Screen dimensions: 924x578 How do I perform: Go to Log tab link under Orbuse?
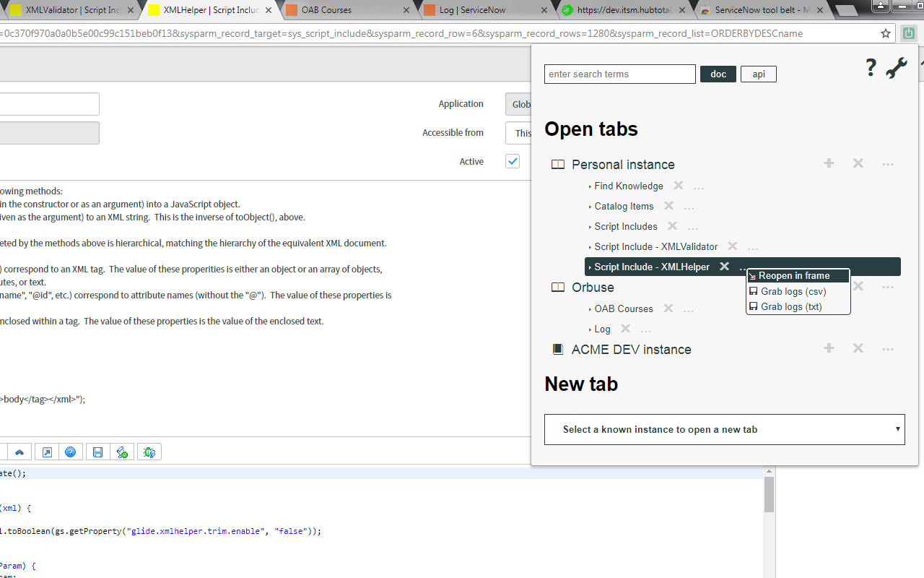pos(603,329)
